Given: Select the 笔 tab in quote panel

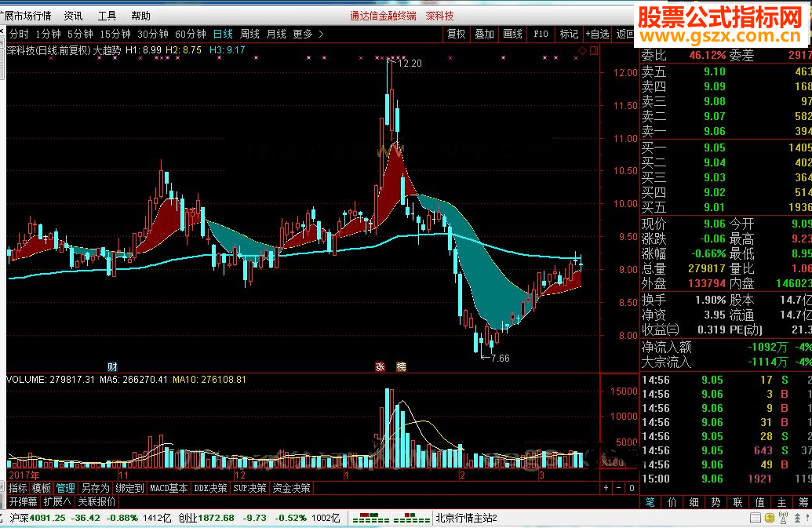Looking at the screenshot, I should (650, 501).
